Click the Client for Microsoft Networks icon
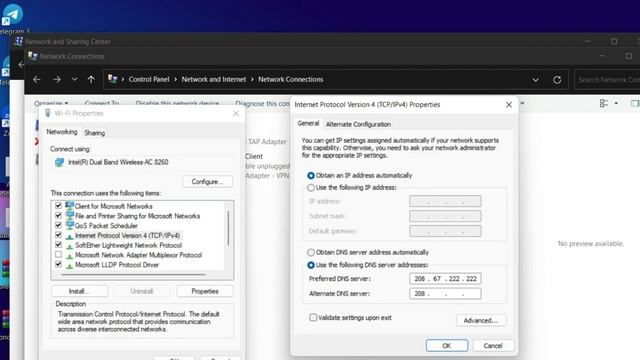Screen dimensions: 640x360 click(70, 205)
